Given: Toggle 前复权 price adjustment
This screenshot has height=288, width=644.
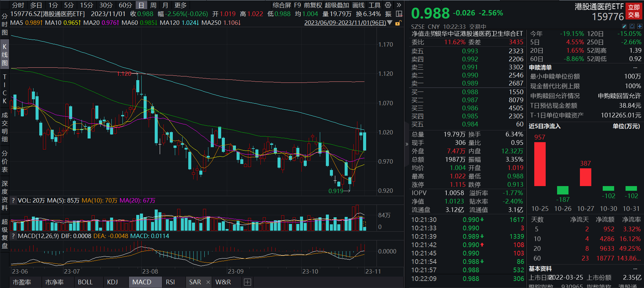Looking at the screenshot, I should point(313,5).
